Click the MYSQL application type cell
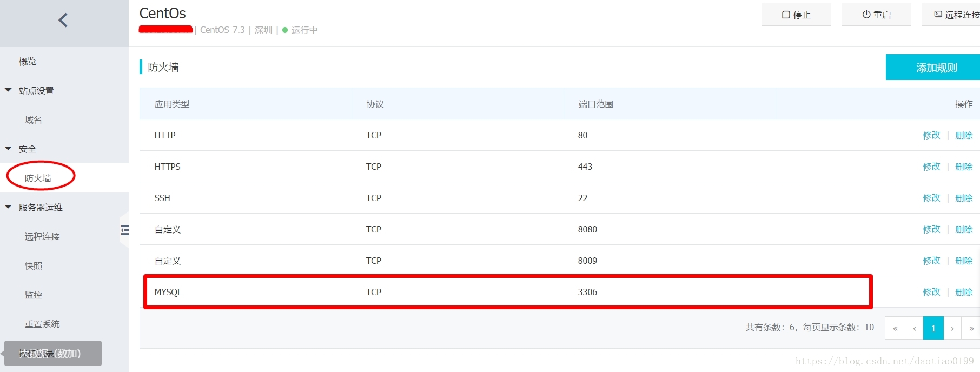This screenshot has height=372, width=980. tap(168, 292)
